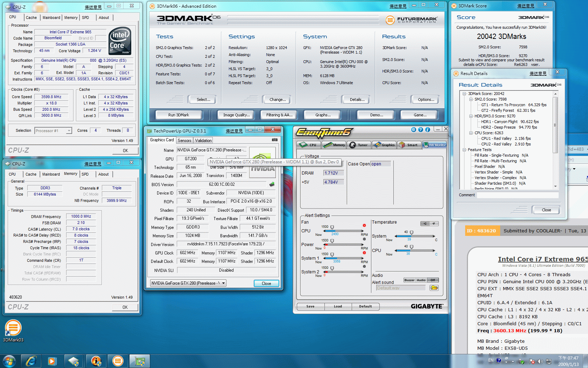588x368 pixels.
Task: Click the CPU-Z title bar icon in top window
Action: (x=8, y=7)
